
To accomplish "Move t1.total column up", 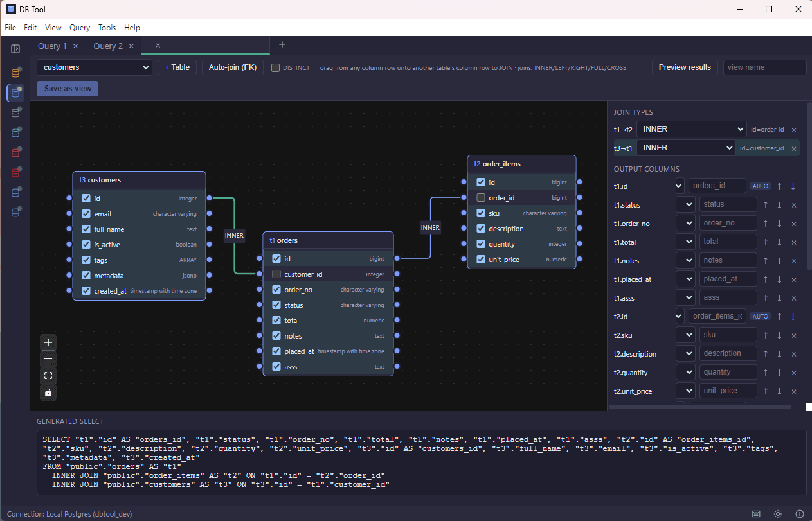I will click(766, 242).
